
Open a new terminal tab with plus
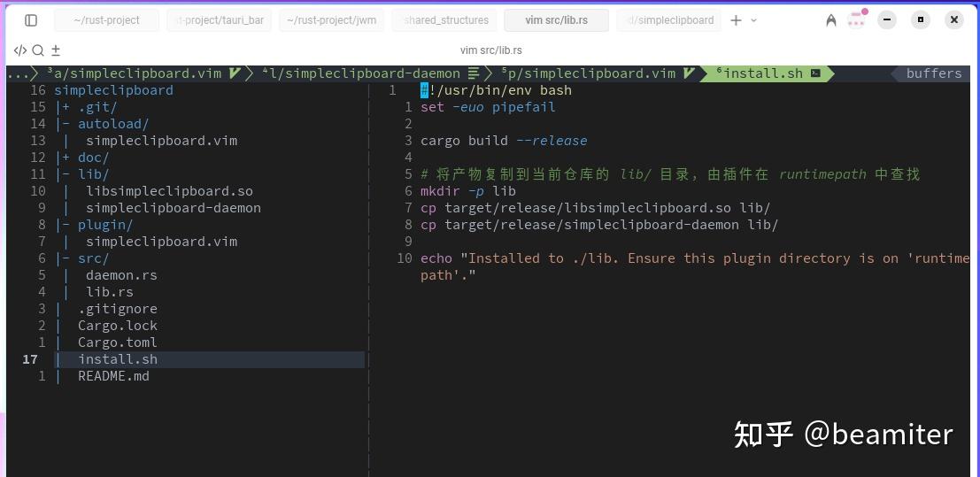(736, 20)
